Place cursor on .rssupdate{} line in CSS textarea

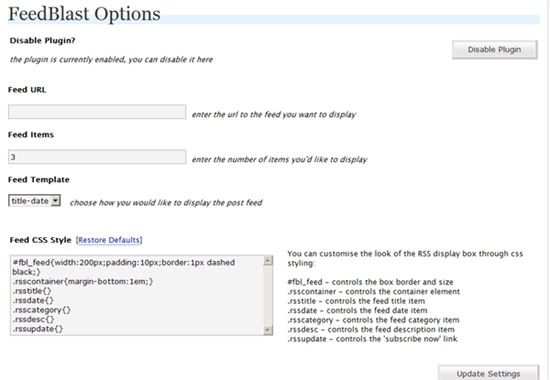click(38, 329)
